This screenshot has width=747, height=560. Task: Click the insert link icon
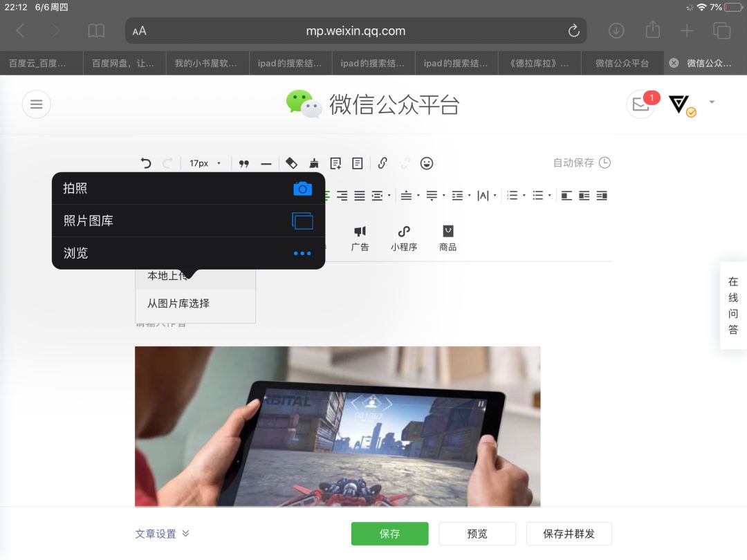click(x=382, y=163)
